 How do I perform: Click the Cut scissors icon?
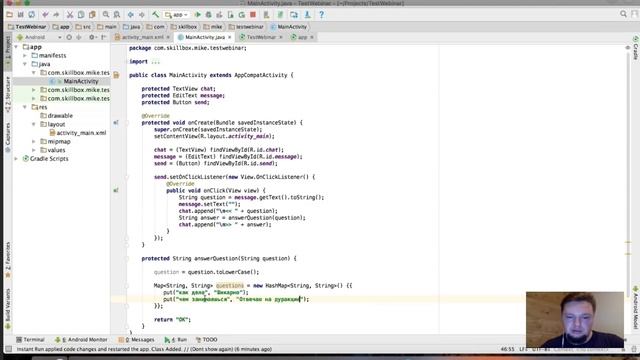[70, 15]
